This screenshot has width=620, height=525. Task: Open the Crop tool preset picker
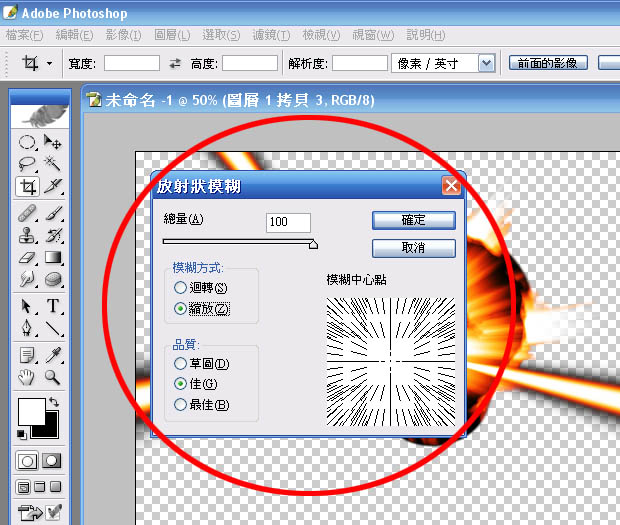[x=49, y=63]
